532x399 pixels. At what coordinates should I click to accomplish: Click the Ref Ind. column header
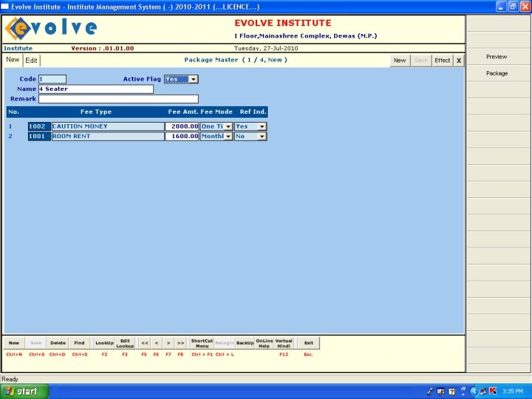pos(253,112)
